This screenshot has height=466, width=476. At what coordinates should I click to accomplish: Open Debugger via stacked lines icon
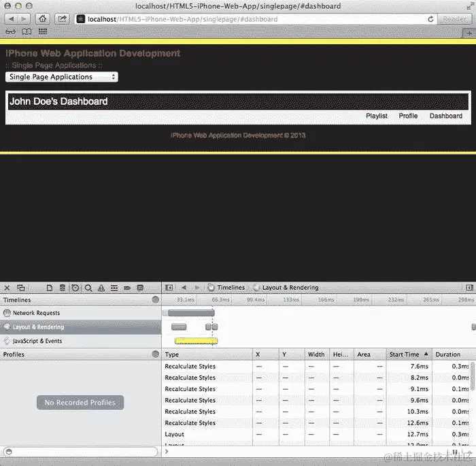tap(114, 288)
